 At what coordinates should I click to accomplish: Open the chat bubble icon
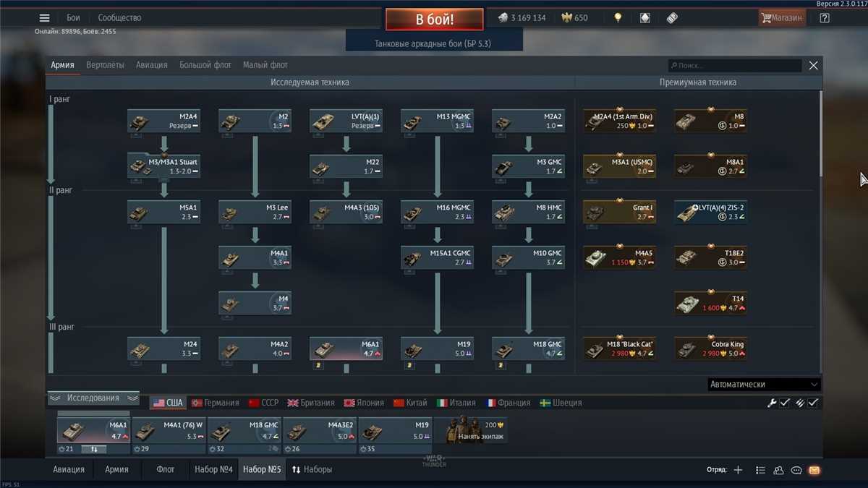tap(796, 470)
